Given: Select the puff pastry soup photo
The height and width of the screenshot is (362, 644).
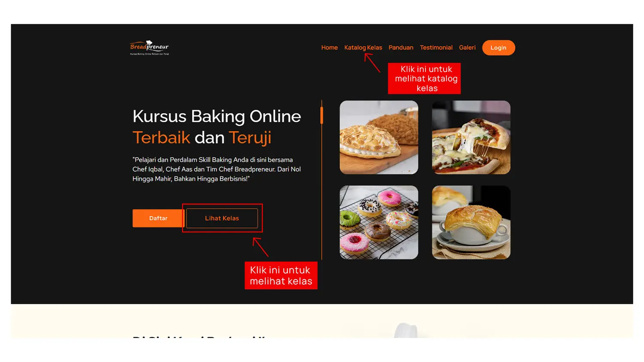Looking at the screenshot, I should coord(471,222).
